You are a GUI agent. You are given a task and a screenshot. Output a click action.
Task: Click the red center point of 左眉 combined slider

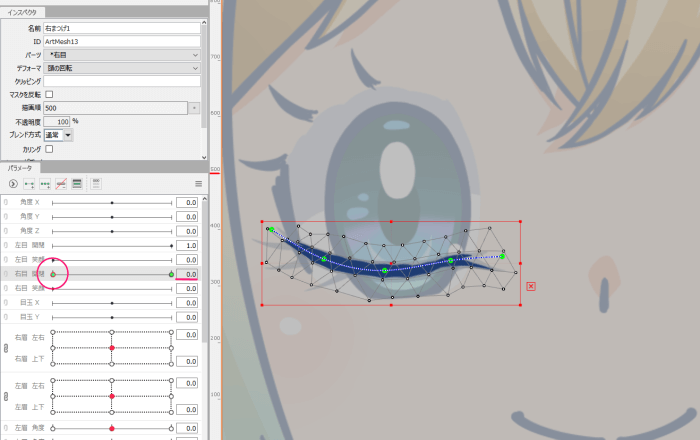[x=112, y=396]
